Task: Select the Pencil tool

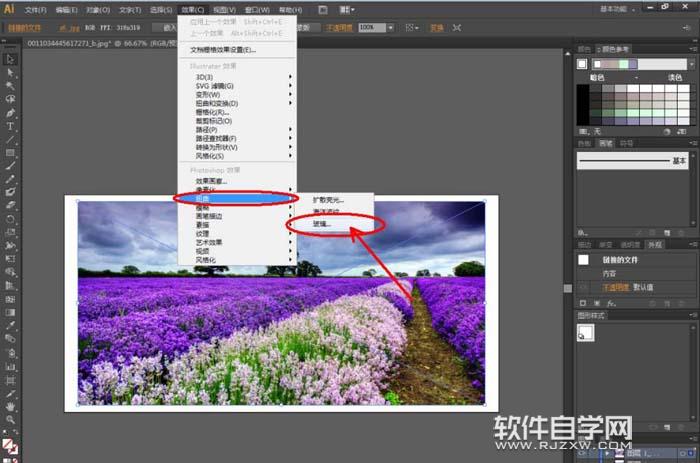Action: (x=10, y=179)
